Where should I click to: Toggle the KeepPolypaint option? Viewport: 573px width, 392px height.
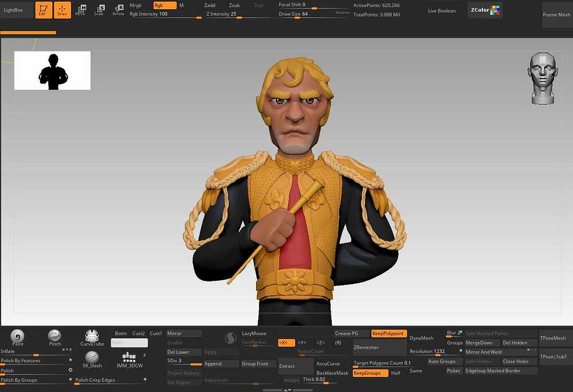(388, 333)
